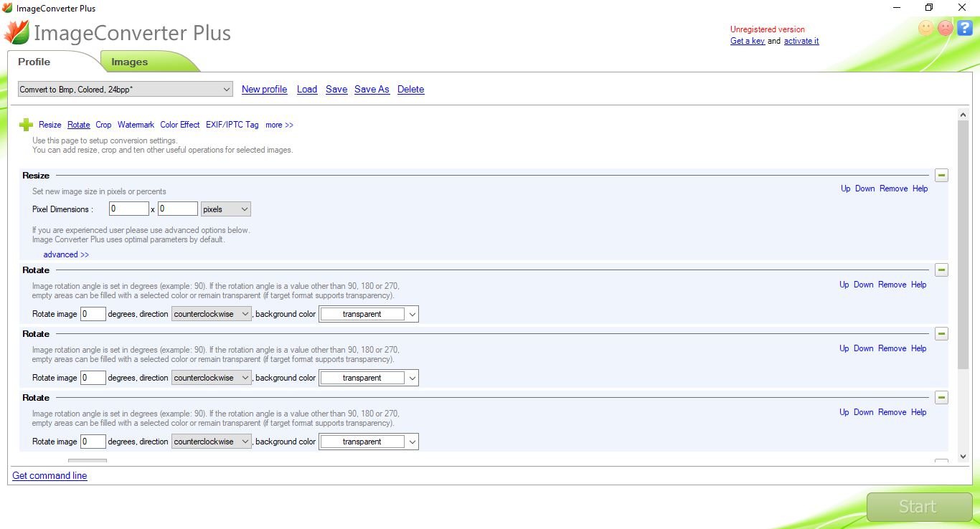The width and height of the screenshot is (980, 529).
Task: Click the Save profile link
Action: (x=336, y=90)
